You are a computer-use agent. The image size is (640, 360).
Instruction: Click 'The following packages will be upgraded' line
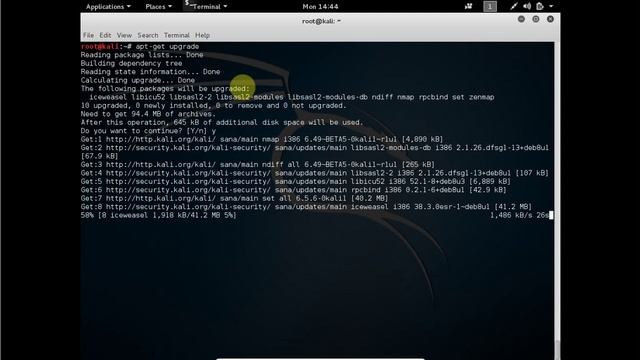(165, 89)
